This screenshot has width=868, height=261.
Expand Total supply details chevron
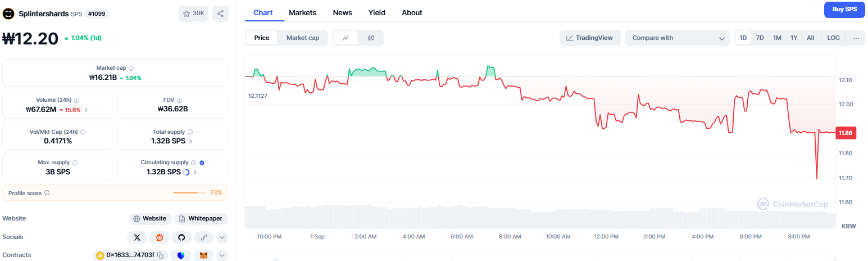click(190, 141)
